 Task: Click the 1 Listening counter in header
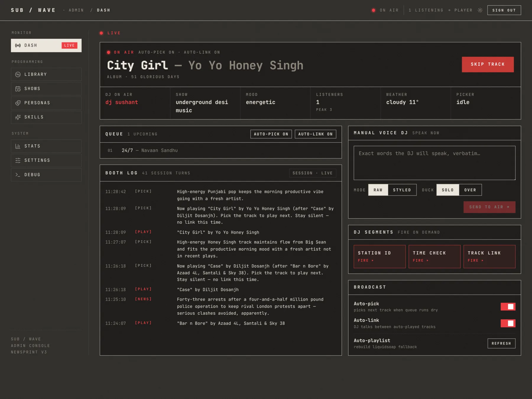[x=426, y=10]
